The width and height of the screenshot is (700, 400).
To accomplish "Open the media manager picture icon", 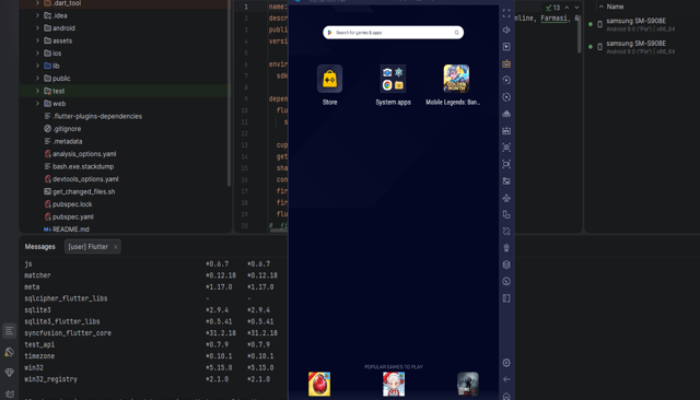I will tap(506, 181).
